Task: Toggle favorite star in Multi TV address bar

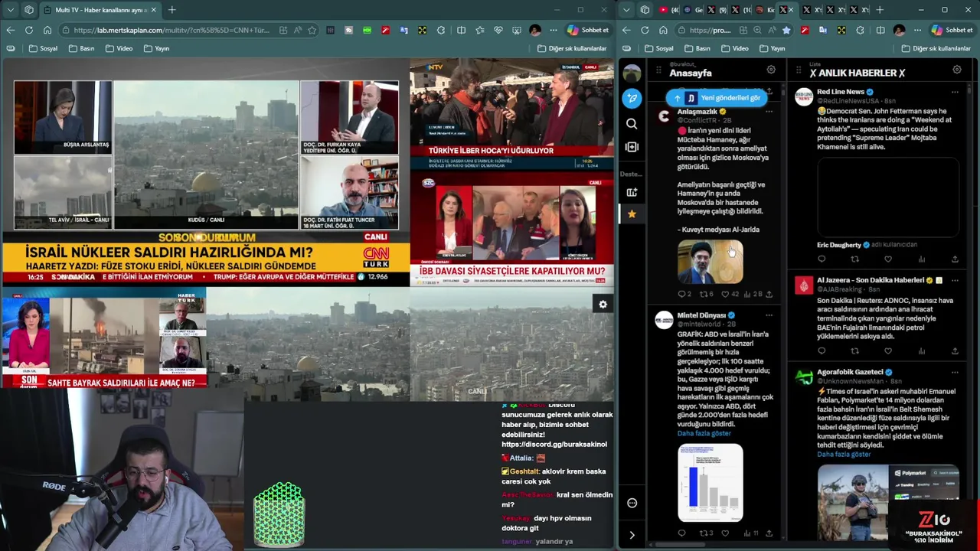Action: point(312,30)
